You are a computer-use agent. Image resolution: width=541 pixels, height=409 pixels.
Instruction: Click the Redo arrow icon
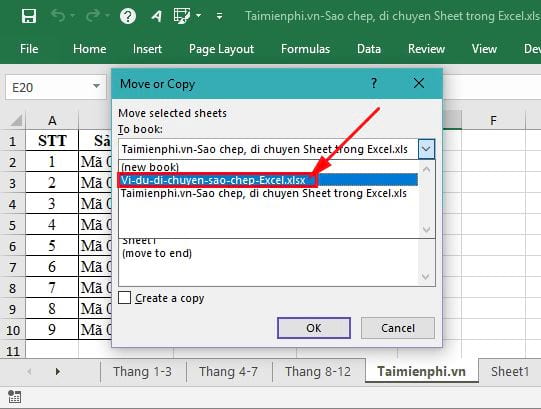(93, 16)
